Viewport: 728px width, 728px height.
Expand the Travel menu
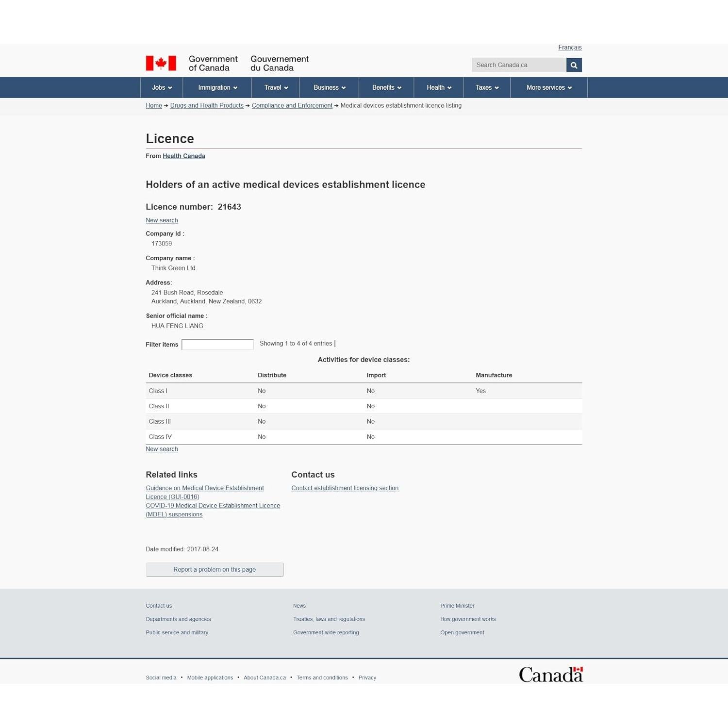pyautogui.click(x=276, y=88)
